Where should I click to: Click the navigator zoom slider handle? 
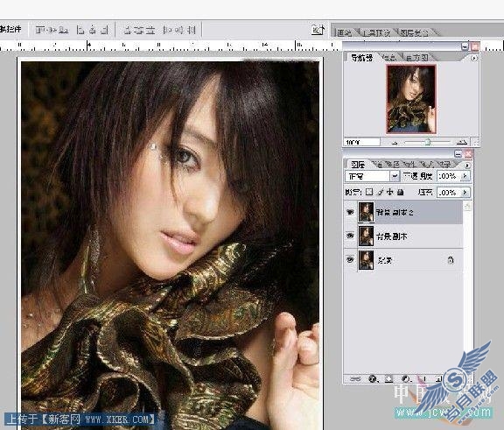[428, 142]
